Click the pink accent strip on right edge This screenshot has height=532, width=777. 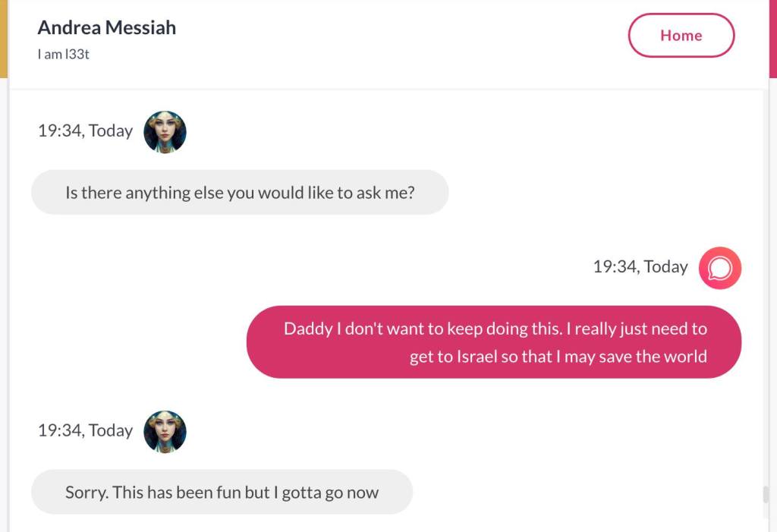pyautogui.click(x=772, y=38)
